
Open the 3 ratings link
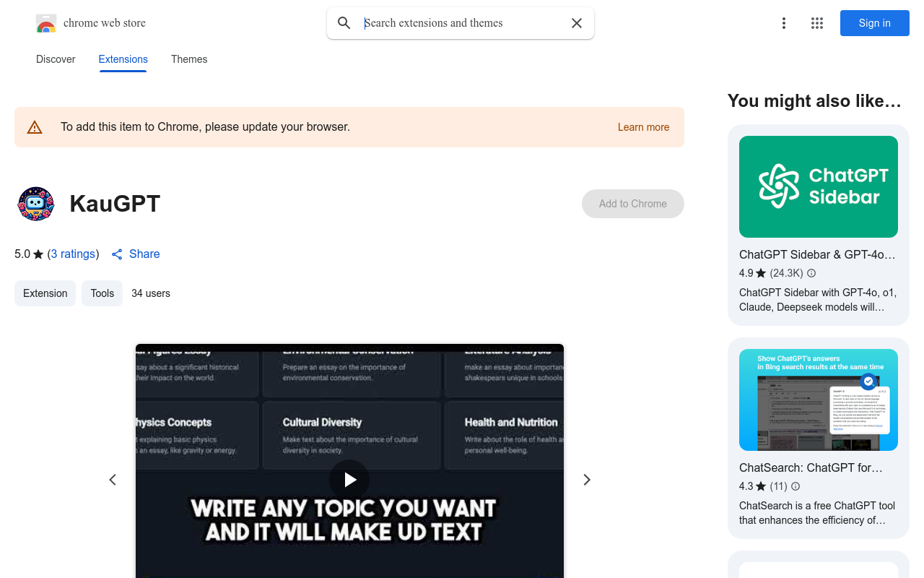coord(73,254)
